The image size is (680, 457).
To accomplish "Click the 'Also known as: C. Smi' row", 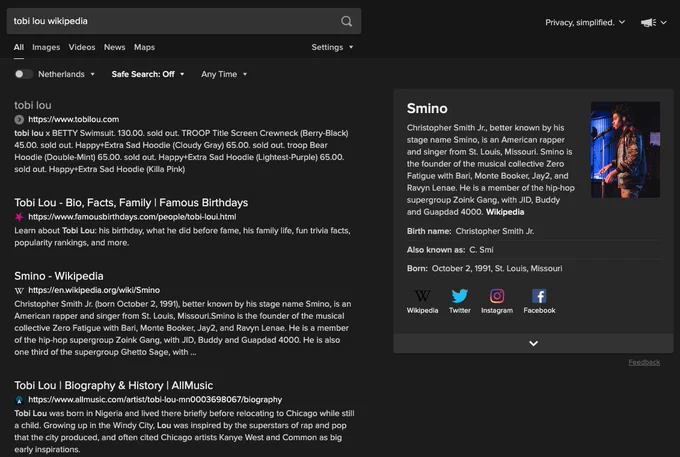I will (533, 250).
